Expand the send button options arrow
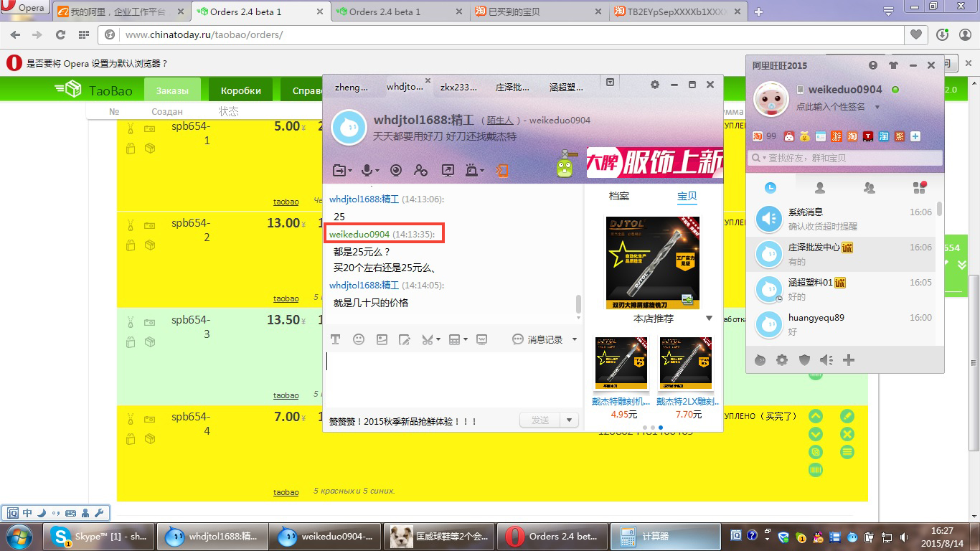 569,420
